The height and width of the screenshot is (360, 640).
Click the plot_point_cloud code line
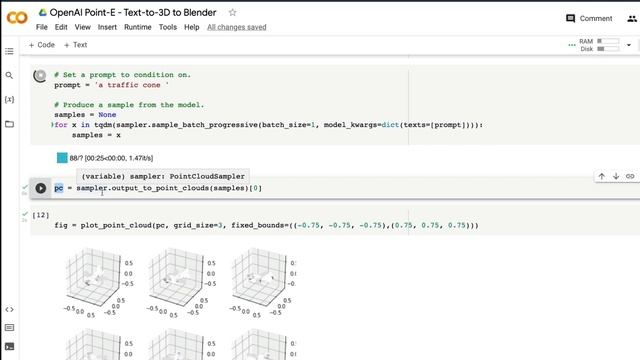pyautogui.click(x=266, y=225)
